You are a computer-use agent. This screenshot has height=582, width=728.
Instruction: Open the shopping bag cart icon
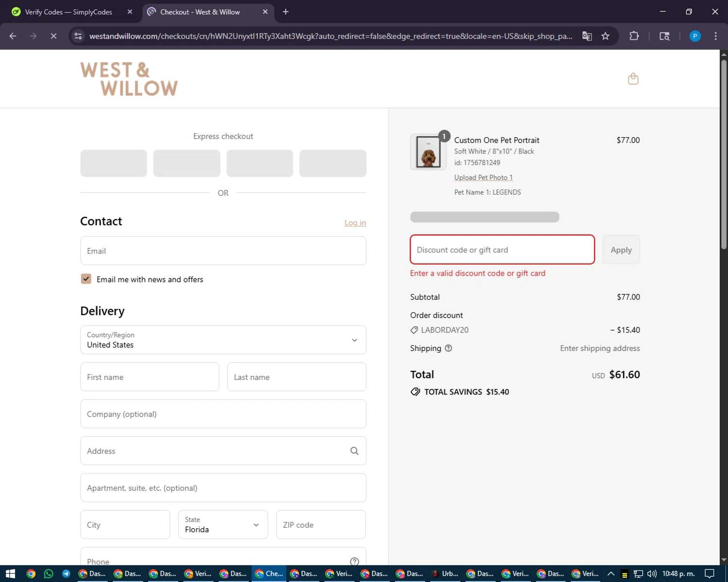pyautogui.click(x=633, y=79)
